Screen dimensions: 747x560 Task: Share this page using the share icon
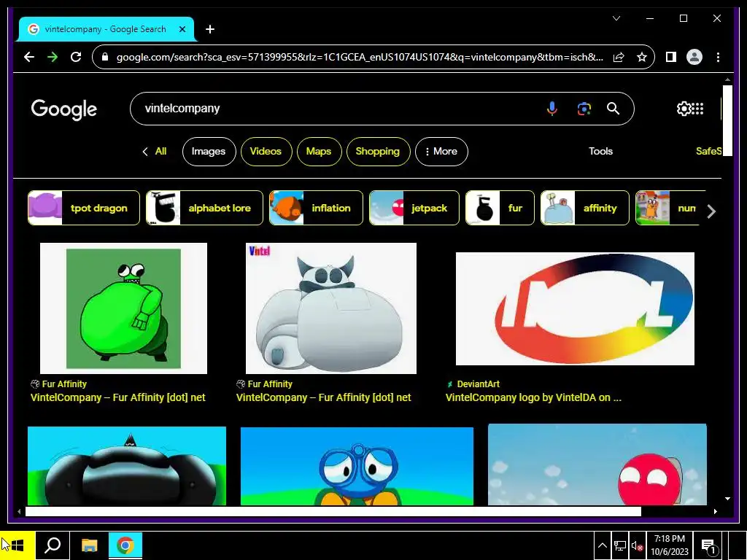(x=619, y=57)
